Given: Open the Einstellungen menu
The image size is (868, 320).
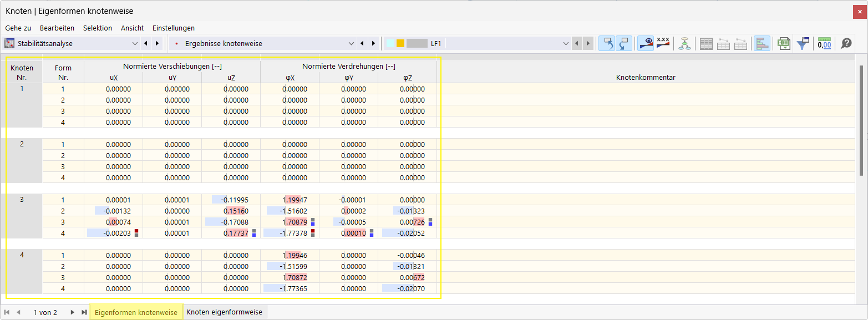Looking at the screenshot, I should click(x=173, y=28).
